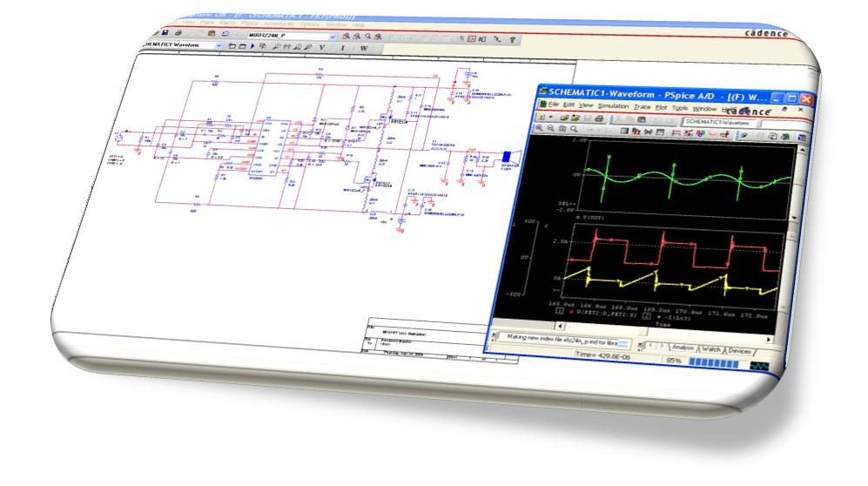Click the Print icon in Capture toolbar
This screenshot has width=868, height=486.
[178, 33]
